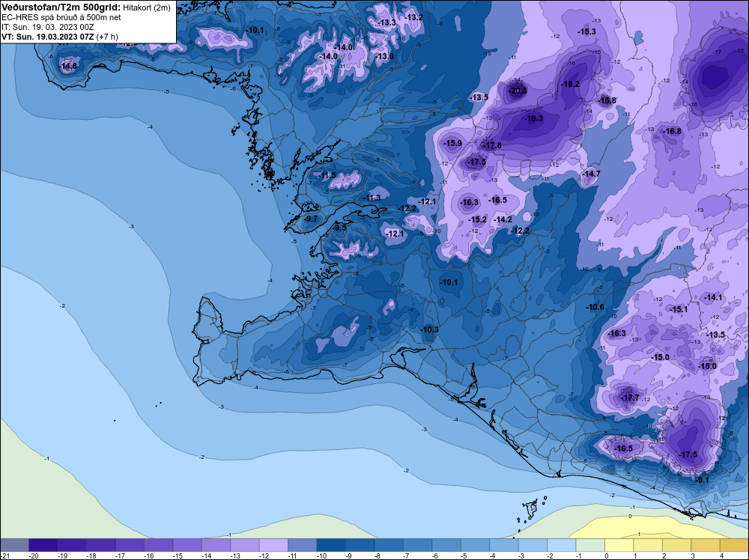The height and width of the screenshot is (560, 749).
Task: Click the -17.7 temperature label
Action: pyautogui.click(x=630, y=398)
